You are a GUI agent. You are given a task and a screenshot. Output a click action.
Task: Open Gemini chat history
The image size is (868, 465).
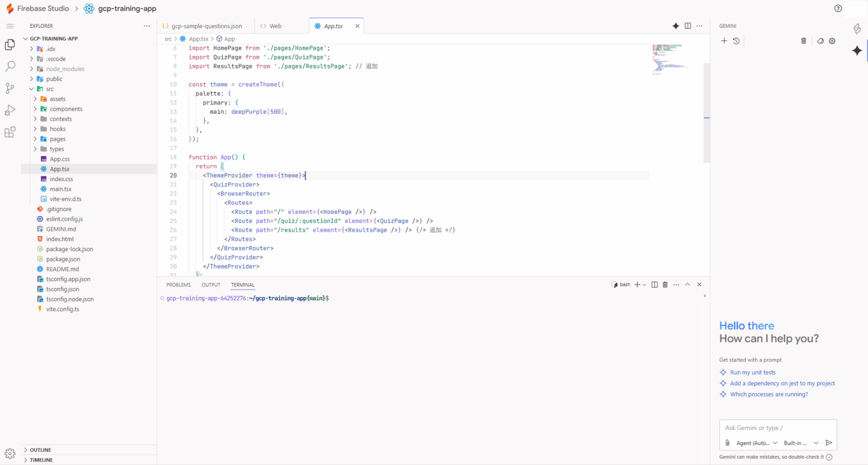click(736, 41)
